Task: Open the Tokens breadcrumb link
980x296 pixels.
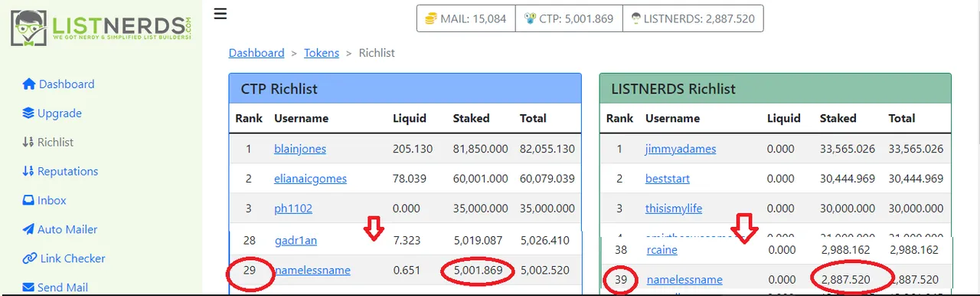Action: tap(322, 53)
